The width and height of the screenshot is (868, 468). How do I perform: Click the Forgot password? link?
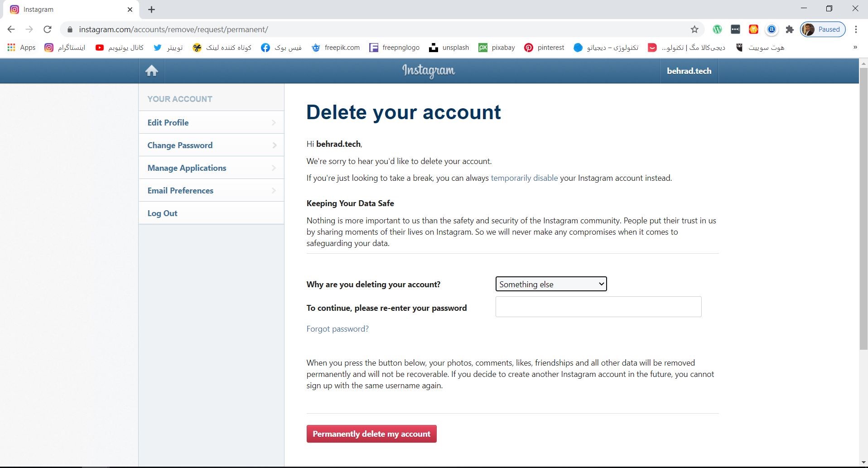pos(338,329)
